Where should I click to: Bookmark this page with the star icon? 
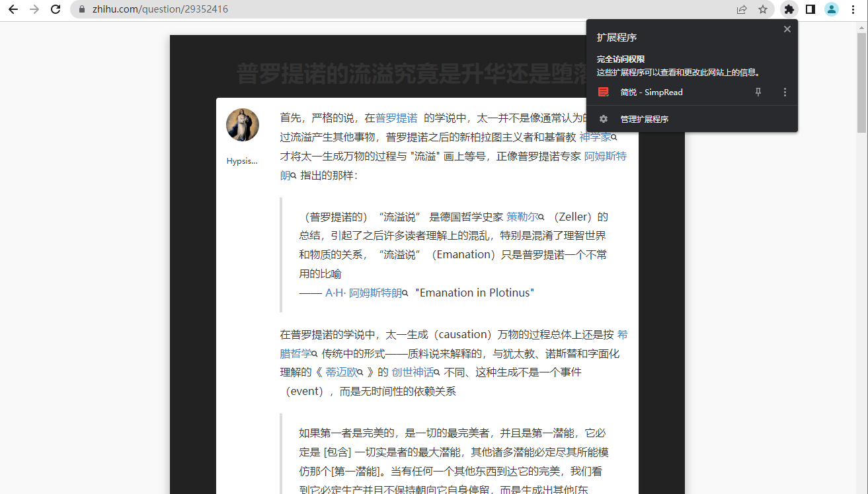763,9
